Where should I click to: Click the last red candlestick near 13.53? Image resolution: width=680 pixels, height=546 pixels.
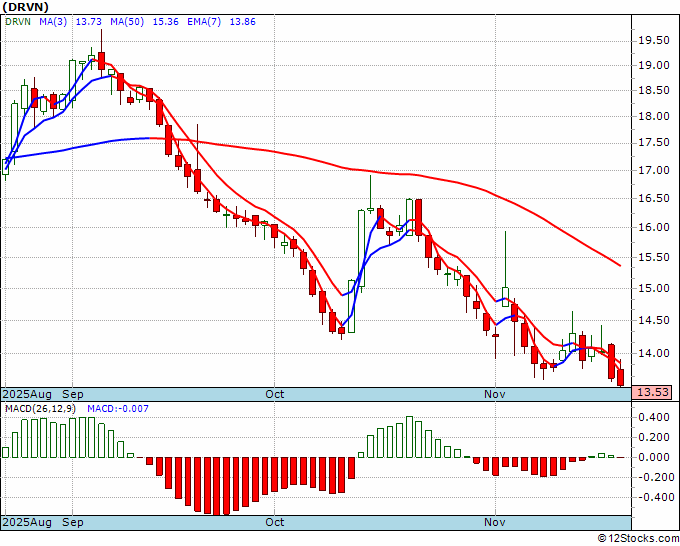(x=621, y=377)
